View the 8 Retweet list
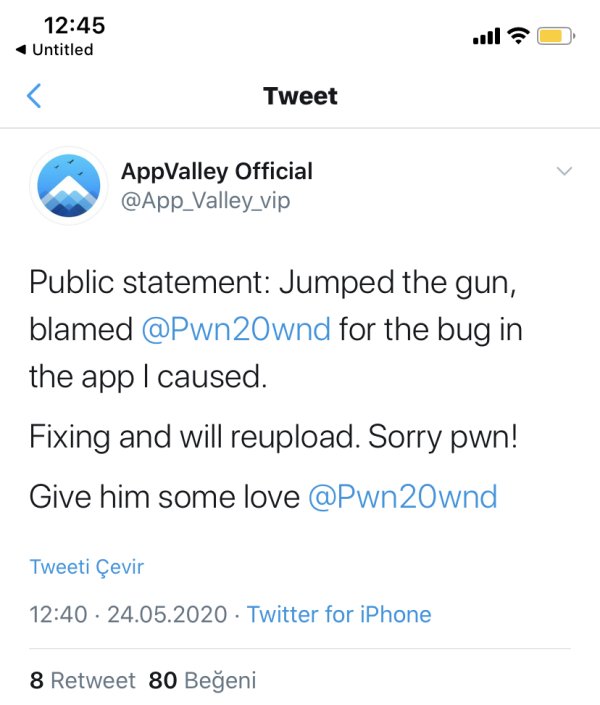600x705 pixels. tap(82, 681)
